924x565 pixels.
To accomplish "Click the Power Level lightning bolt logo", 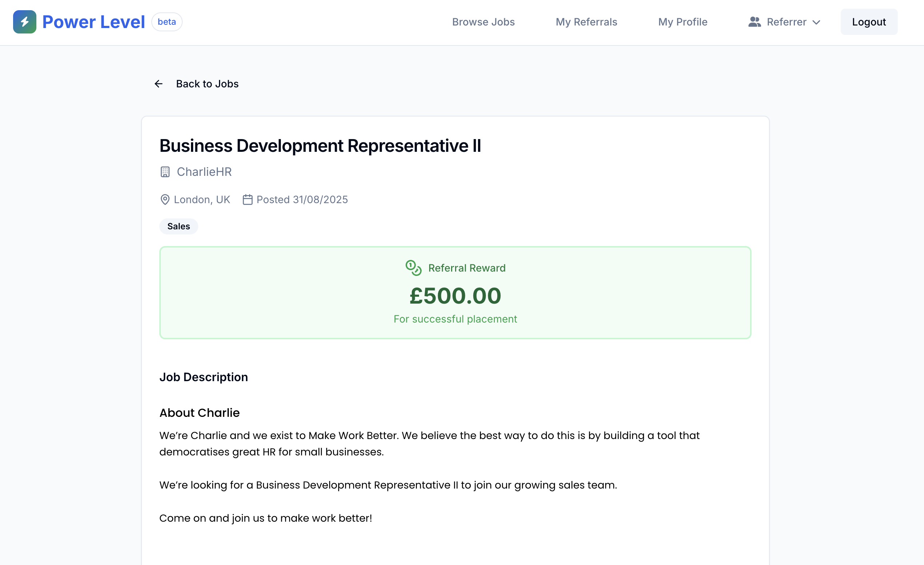I will pos(24,22).
